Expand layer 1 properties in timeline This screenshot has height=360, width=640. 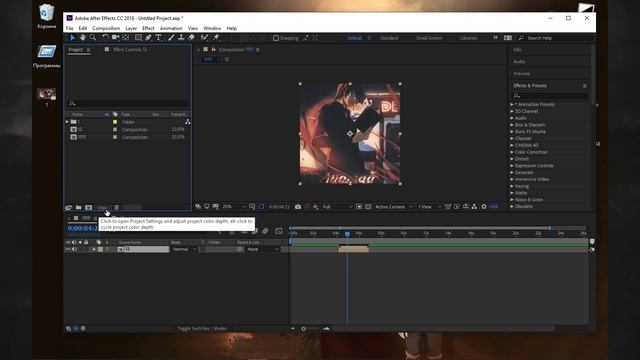[x=94, y=249]
